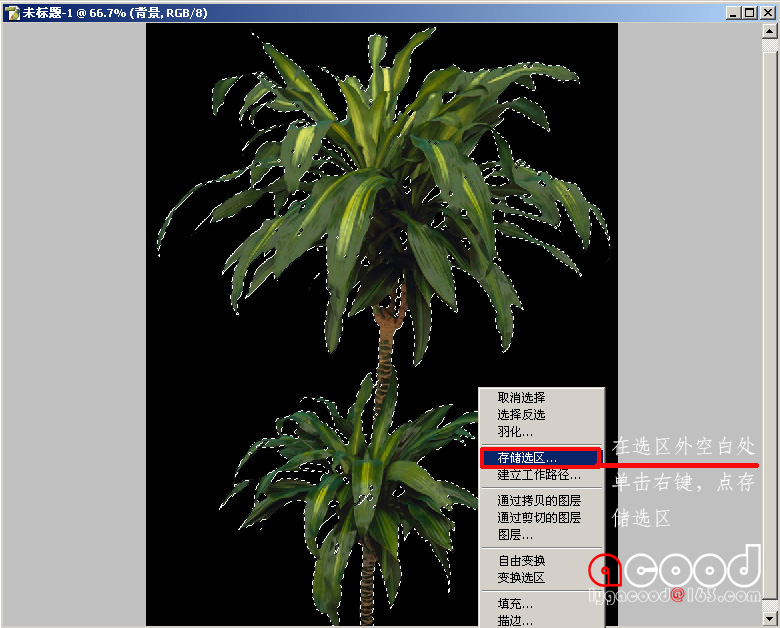780x628 pixels.
Task: Click the vertical scrollbar up arrow
Action: [x=770, y=31]
